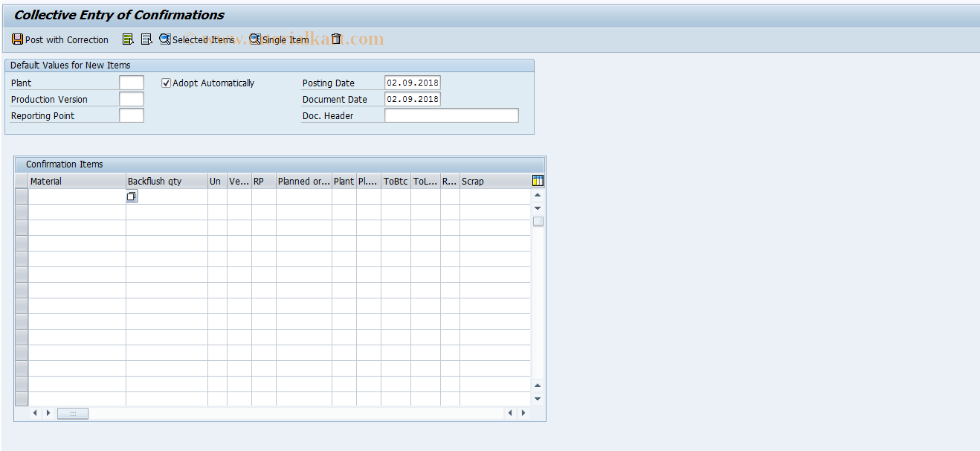Screen dimensions: 980x451
Task: Open Selected Items with the magnifier icon
Action: pyautogui.click(x=164, y=39)
